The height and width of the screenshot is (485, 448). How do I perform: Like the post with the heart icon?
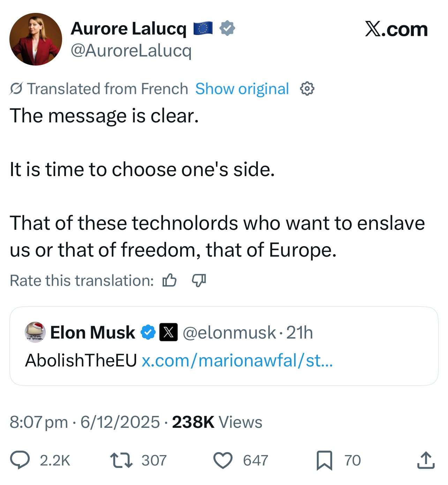coord(223,460)
